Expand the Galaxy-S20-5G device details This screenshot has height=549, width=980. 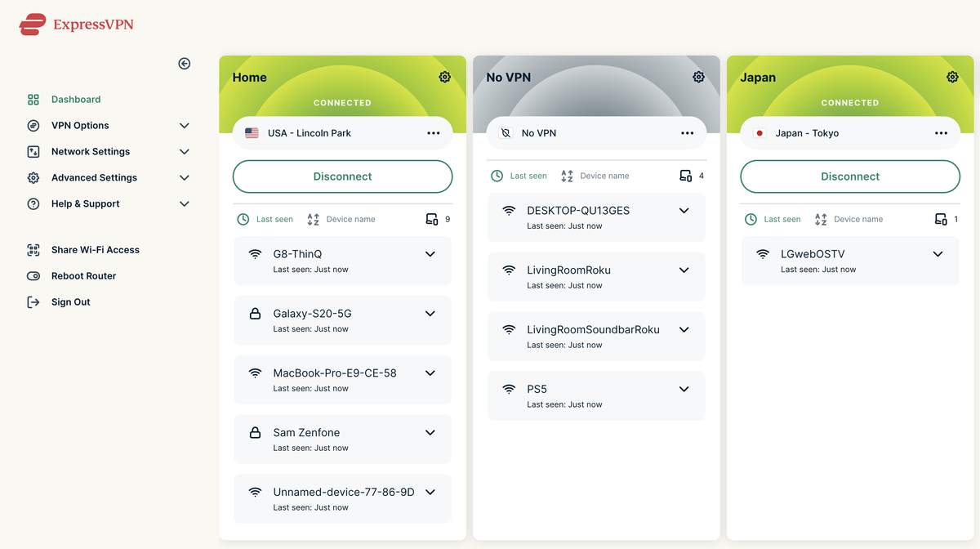click(x=430, y=314)
